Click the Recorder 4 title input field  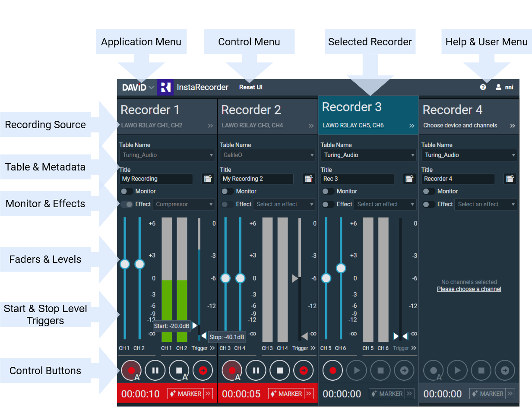point(458,179)
